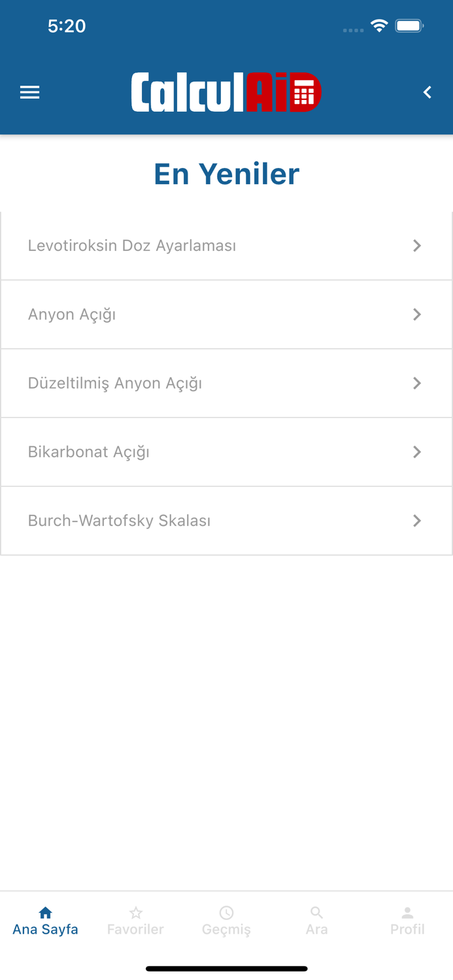Tap the Profil person icon
This screenshot has height=980, width=453.
click(407, 912)
